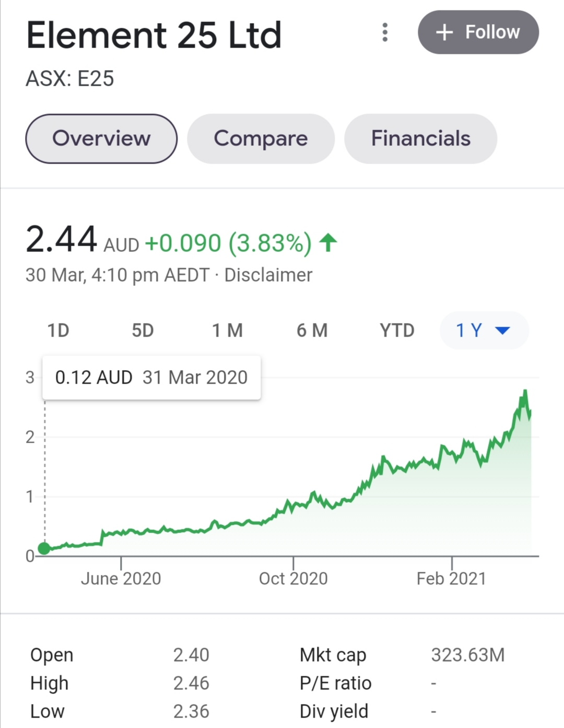Select the 5D time range
The image size is (564, 728).
[143, 330]
